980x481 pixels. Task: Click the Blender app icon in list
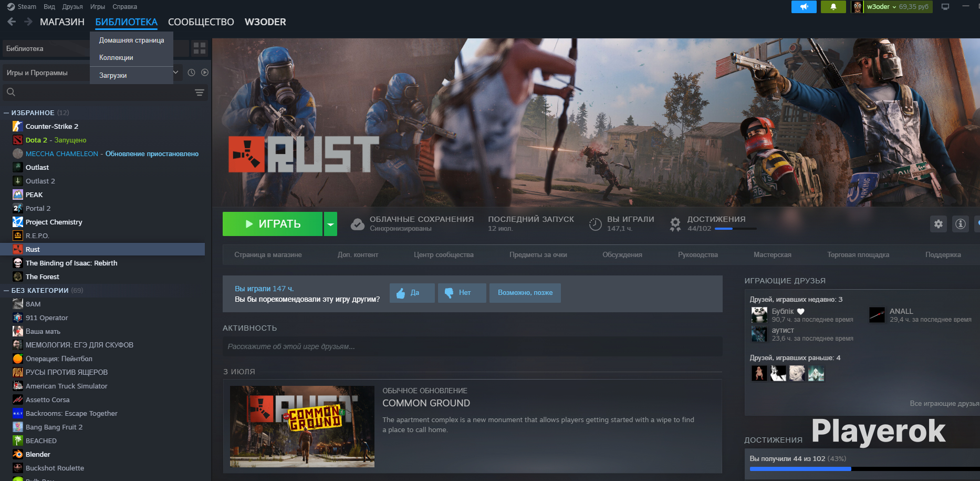pyautogui.click(x=18, y=454)
